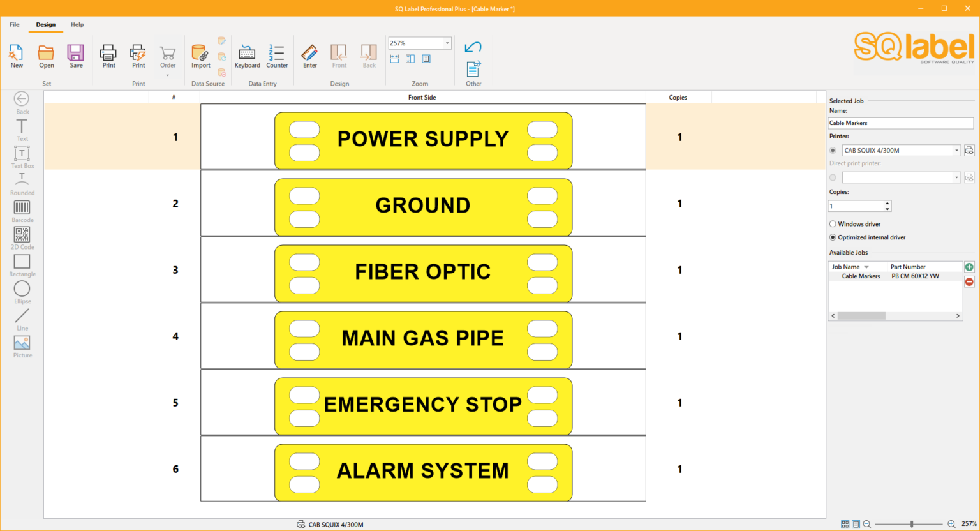
Task: Open the 257% zoom level dropdown
Action: pos(447,43)
